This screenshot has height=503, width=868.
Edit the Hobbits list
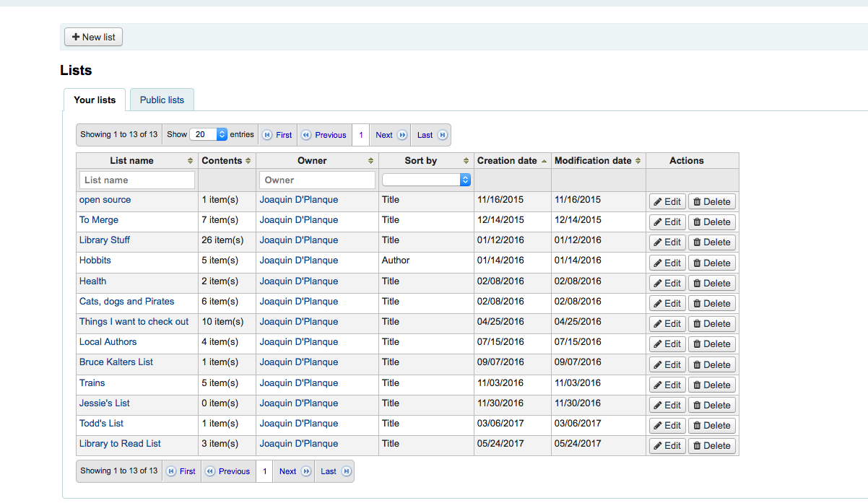667,263
